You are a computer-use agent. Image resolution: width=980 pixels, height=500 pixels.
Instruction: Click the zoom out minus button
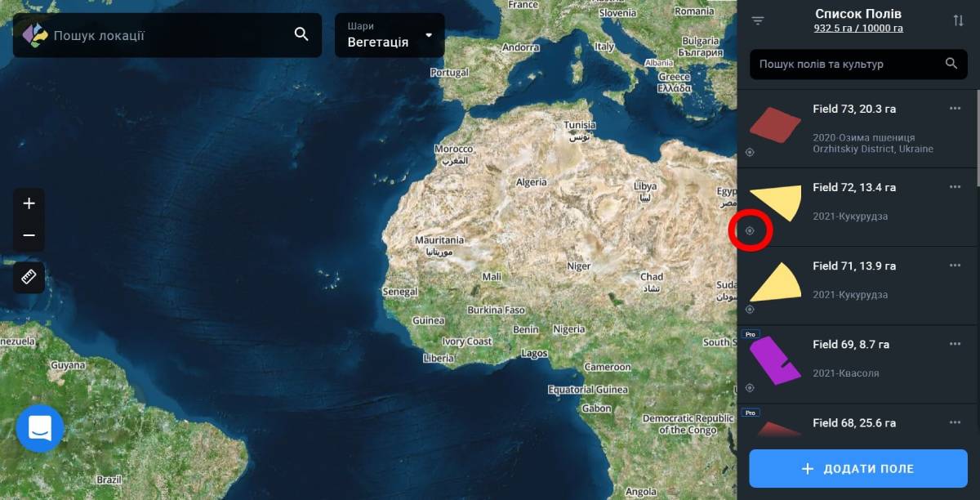(x=29, y=235)
